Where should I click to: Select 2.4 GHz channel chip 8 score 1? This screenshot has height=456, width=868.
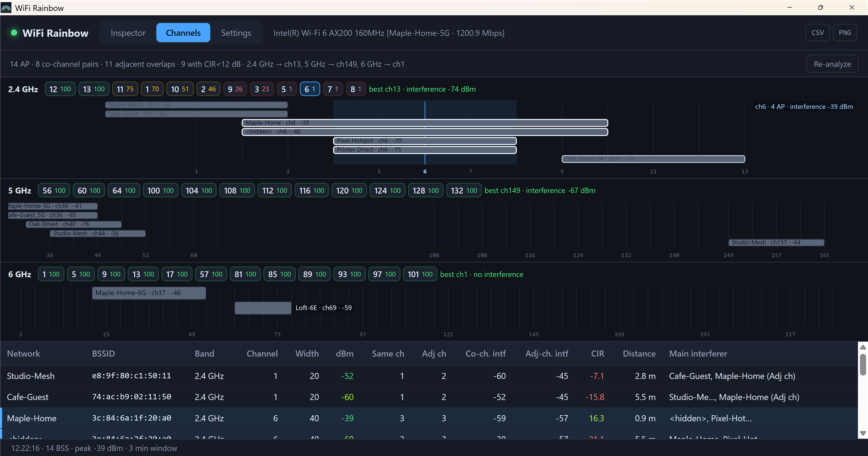point(356,89)
